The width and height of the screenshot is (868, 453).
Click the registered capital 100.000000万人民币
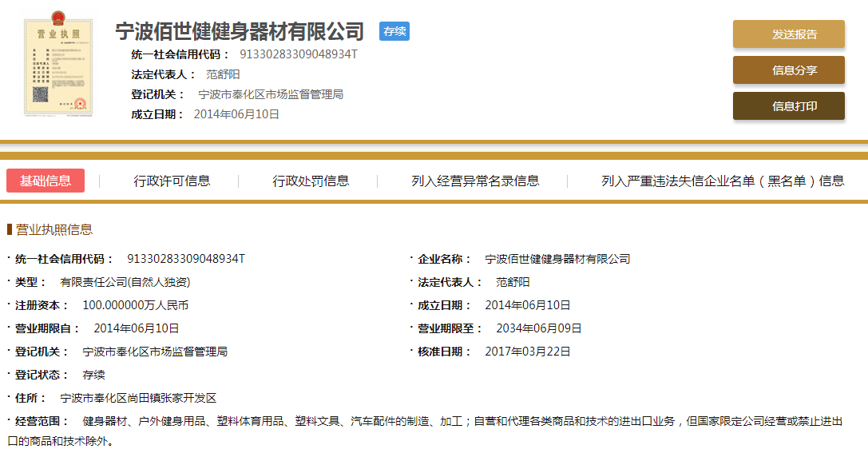click(x=136, y=305)
